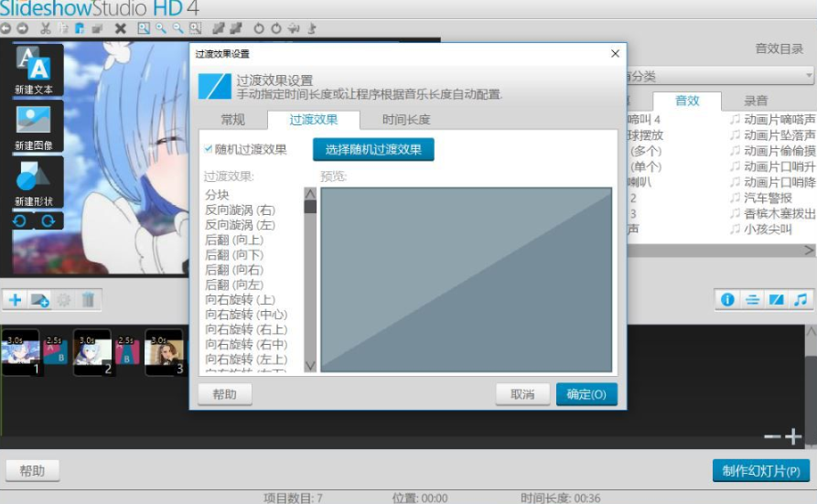
Task: Click the subtitles lines icon beside info
Action: tap(752, 300)
